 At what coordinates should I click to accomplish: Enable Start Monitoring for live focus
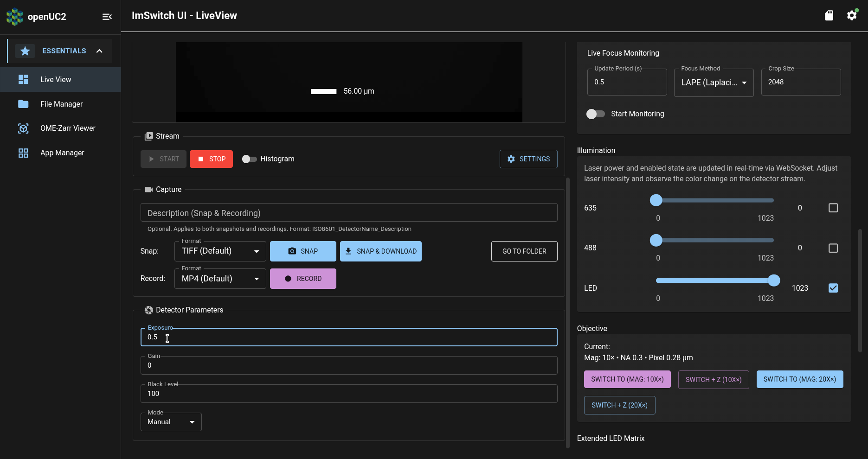[595, 114]
